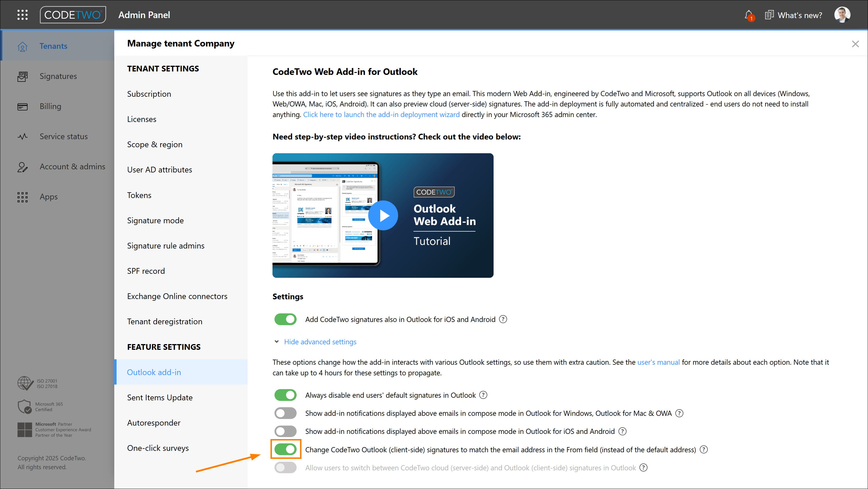
Task: Toggle always disable end users' default signatures
Action: coord(285,395)
